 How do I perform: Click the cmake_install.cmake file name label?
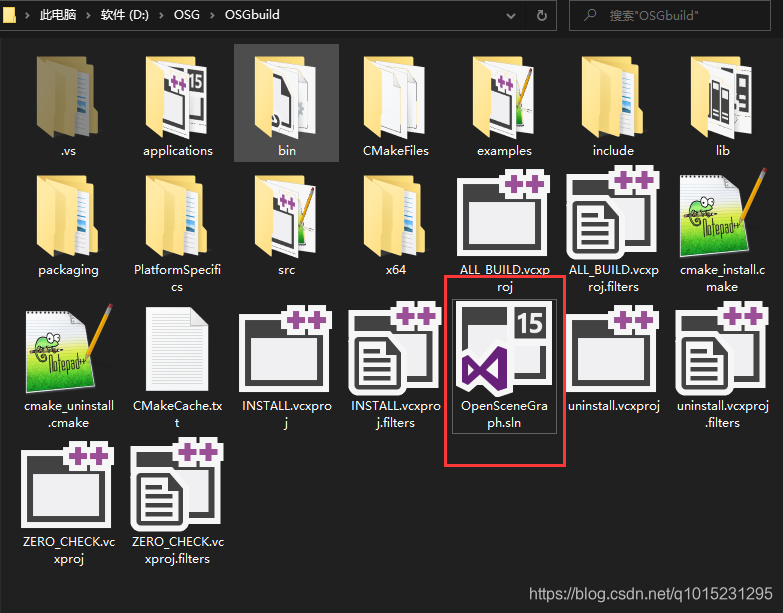[x=722, y=278]
